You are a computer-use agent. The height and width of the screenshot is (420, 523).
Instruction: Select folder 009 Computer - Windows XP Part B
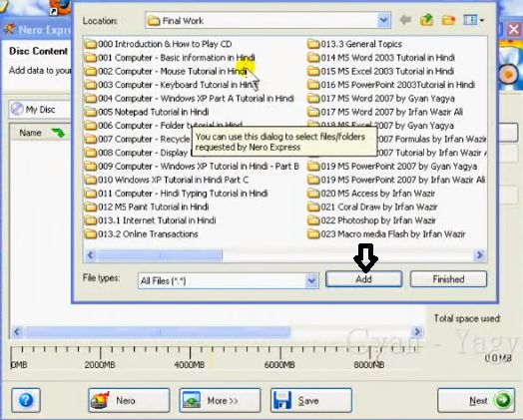192,167
